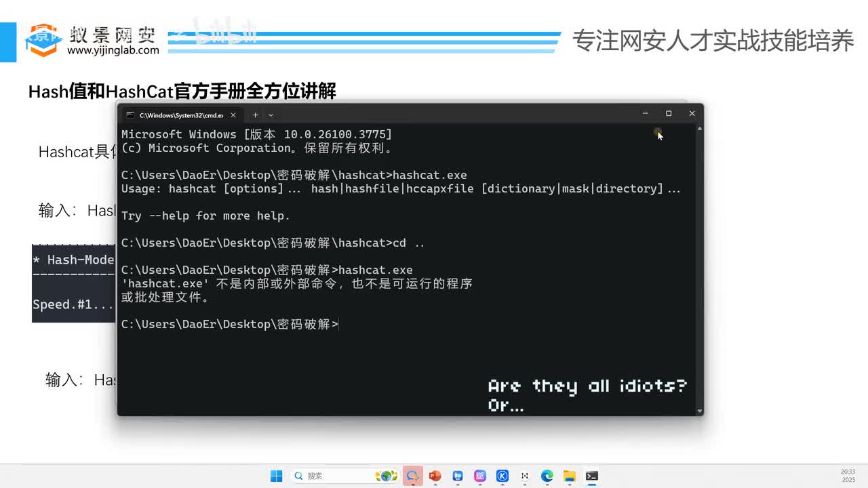This screenshot has width=868, height=488.
Task: Close the cmd.exe tab
Action: [233, 115]
